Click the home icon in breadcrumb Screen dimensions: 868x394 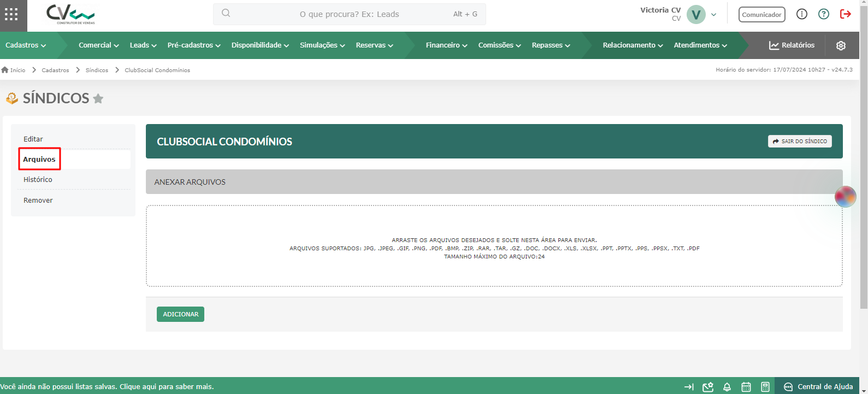coord(5,70)
